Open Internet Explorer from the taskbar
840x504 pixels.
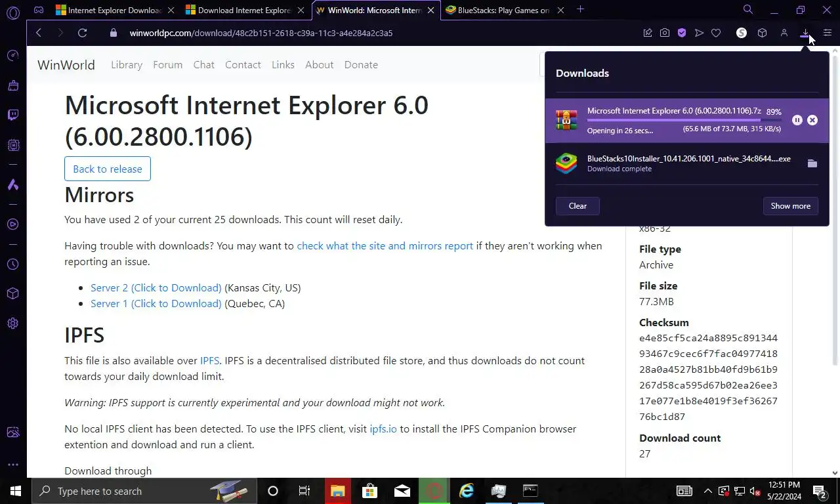[x=467, y=491]
